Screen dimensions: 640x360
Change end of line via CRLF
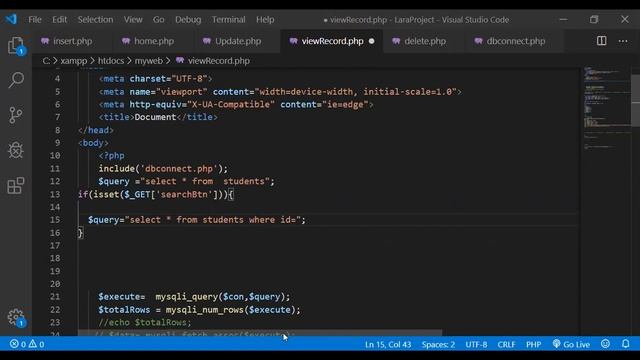(x=506, y=344)
